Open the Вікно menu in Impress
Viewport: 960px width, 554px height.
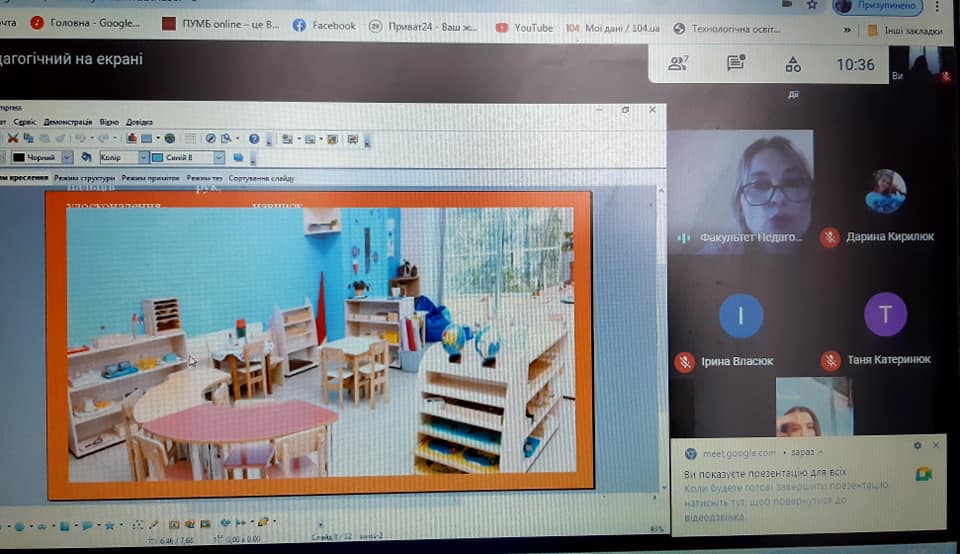point(109,122)
